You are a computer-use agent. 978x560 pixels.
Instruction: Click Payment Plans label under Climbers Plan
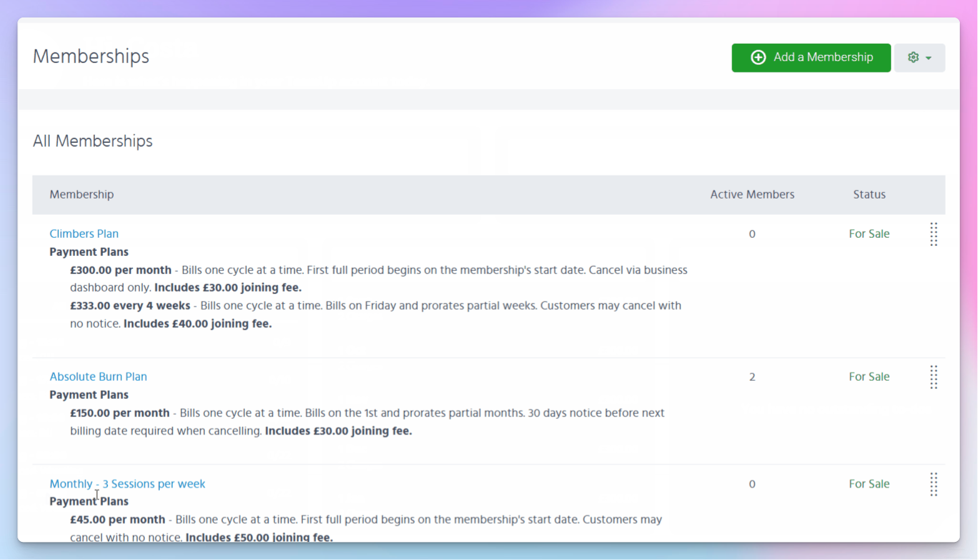point(89,252)
